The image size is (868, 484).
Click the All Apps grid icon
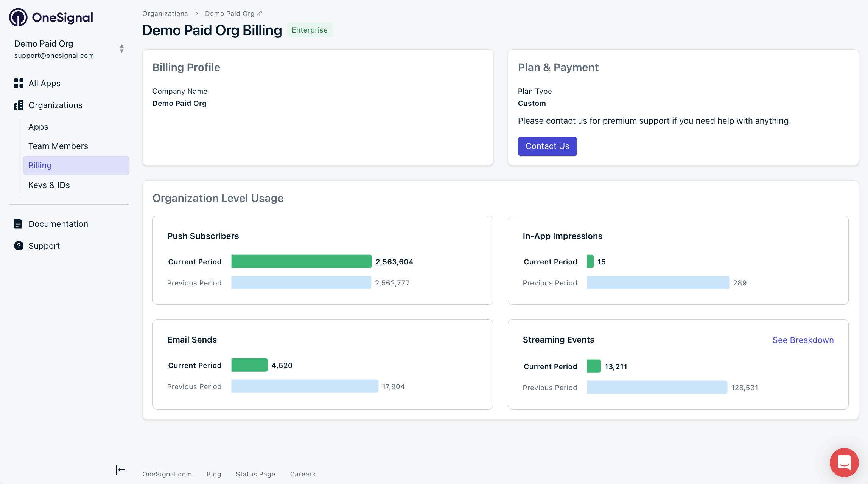click(19, 83)
